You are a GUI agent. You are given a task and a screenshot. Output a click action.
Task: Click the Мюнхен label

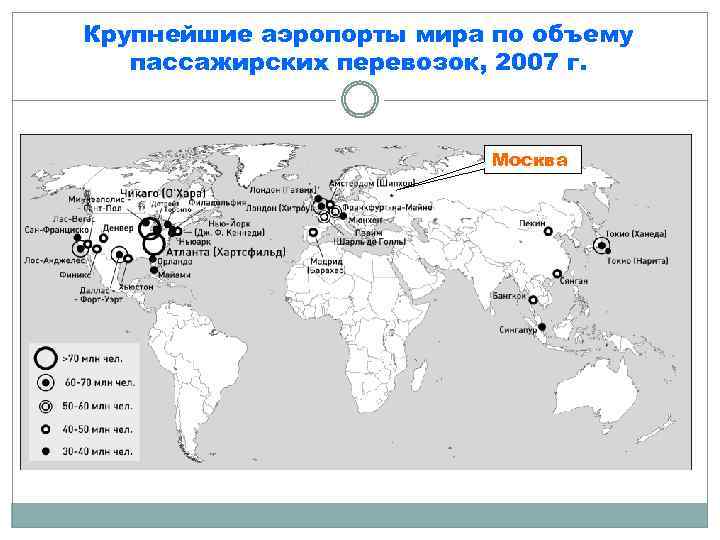click(x=366, y=220)
